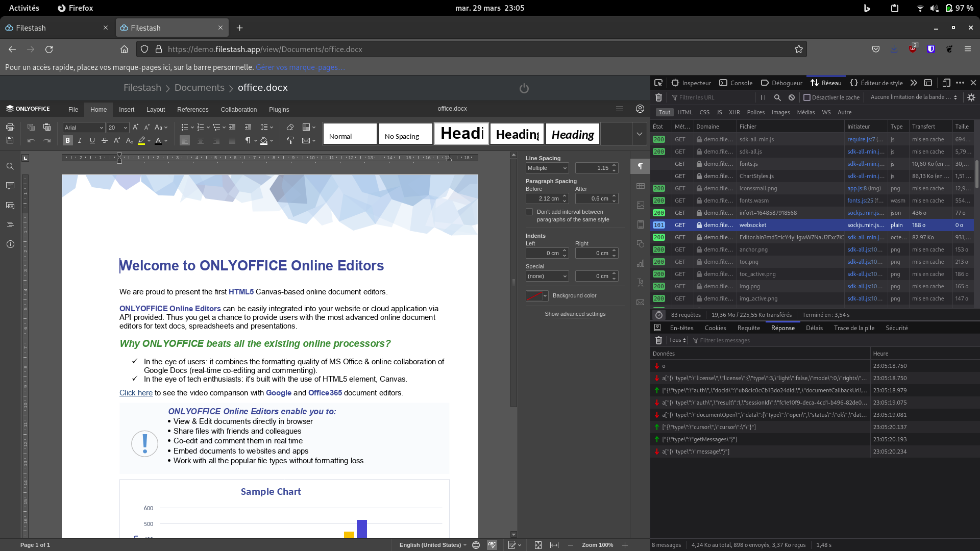This screenshot has width=980, height=551.
Task: Increment the font size
Action: click(x=135, y=127)
